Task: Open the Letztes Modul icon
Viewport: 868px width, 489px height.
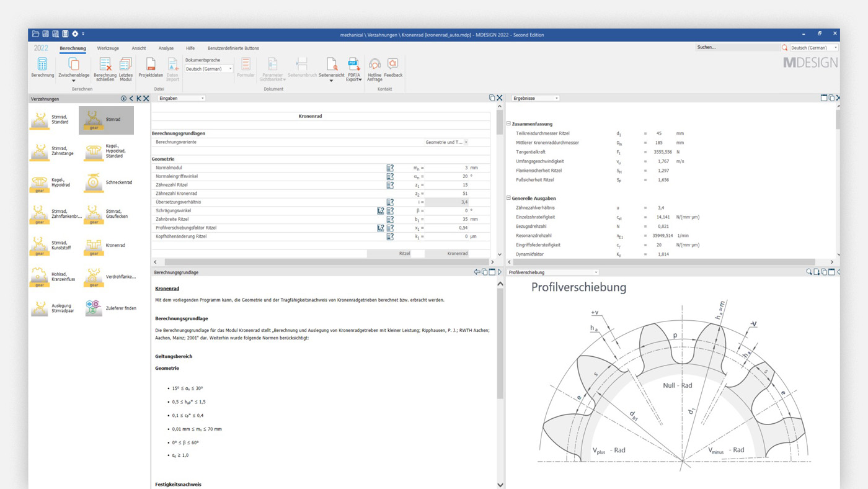Action: 125,64
